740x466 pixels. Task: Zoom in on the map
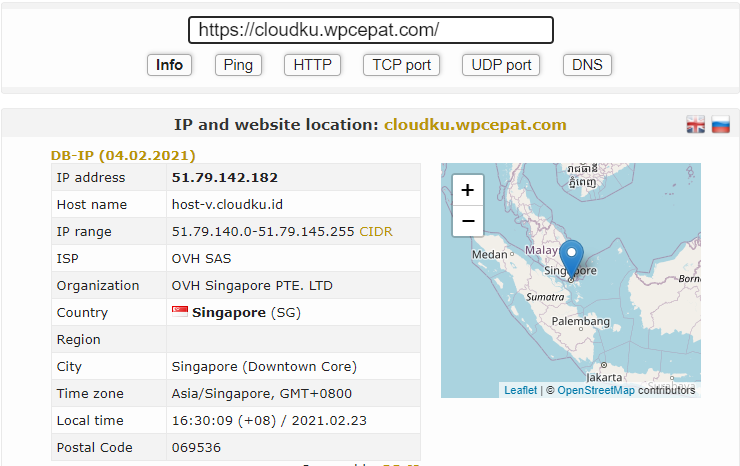click(x=467, y=190)
